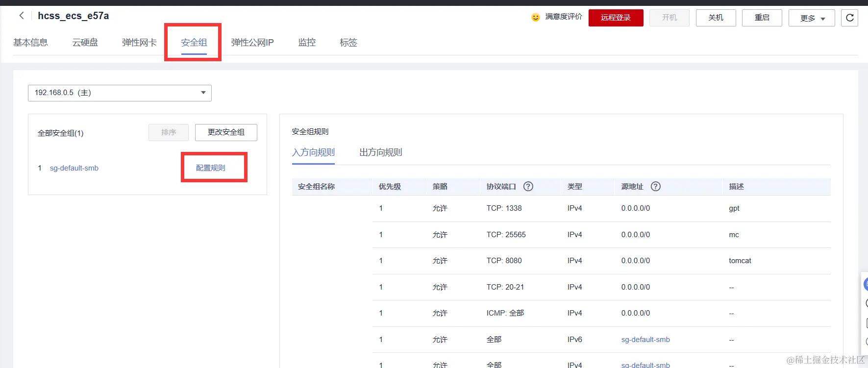Viewport: 868px width, 368px height.
Task: Open the 弹性网卡 tab
Action: click(139, 43)
